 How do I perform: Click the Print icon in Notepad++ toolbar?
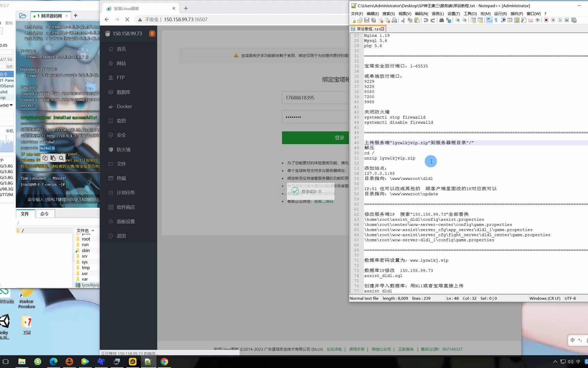pos(394,20)
